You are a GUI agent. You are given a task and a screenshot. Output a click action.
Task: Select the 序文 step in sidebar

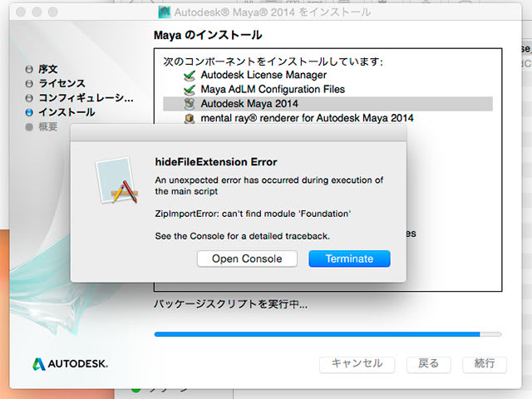(x=48, y=69)
